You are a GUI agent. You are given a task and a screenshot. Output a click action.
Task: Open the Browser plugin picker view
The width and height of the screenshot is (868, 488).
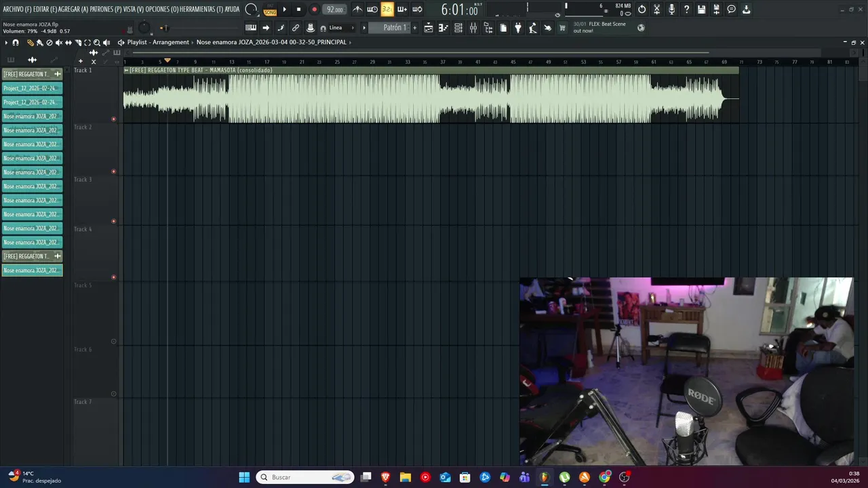click(x=488, y=28)
